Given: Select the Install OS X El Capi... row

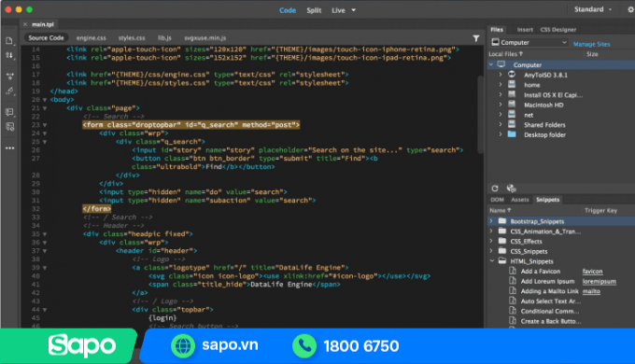Looking at the screenshot, I should click(x=561, y=95).
